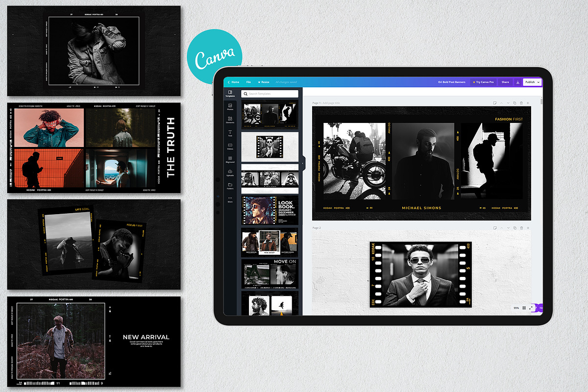
Task: Click the Try Canva Pro button
Action: 483,82
